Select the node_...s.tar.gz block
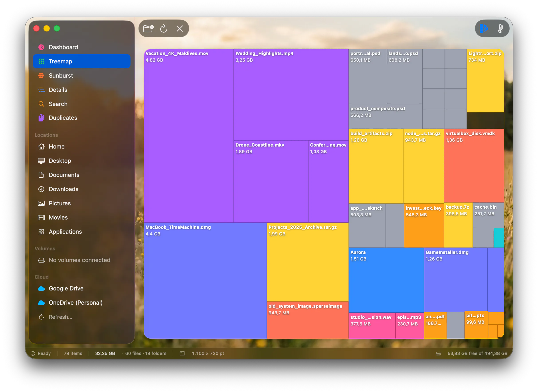The height and width of the screenshot is (392, 538). 424,166
